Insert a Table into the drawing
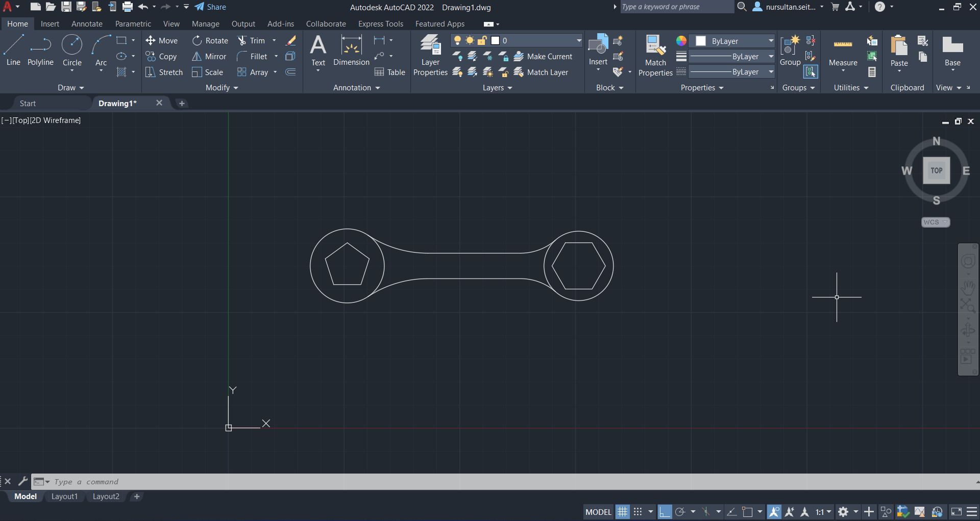980x521 pixels. 389,72
